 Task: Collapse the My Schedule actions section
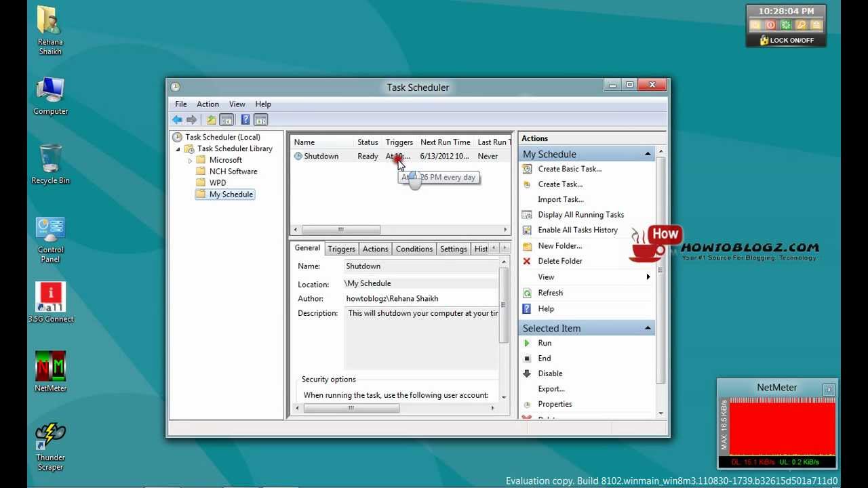(x=648, y=154)
